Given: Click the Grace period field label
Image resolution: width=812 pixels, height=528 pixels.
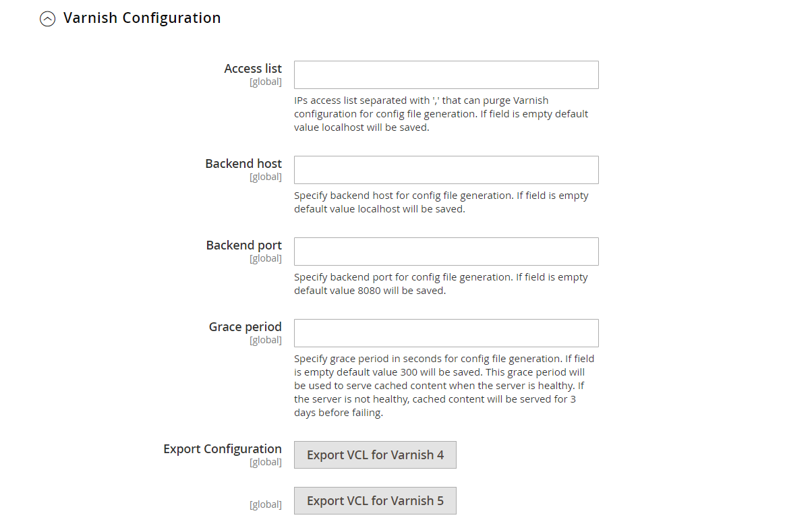Looking at the screenshot, I should [245, 326].
